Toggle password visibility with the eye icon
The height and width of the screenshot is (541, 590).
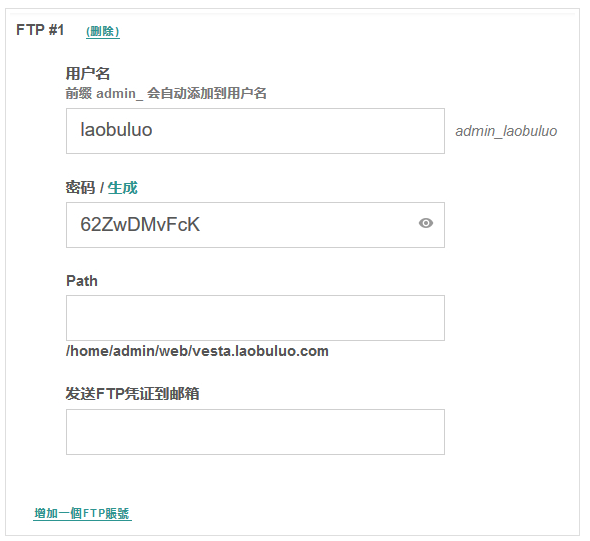click(x=426, y=223)
